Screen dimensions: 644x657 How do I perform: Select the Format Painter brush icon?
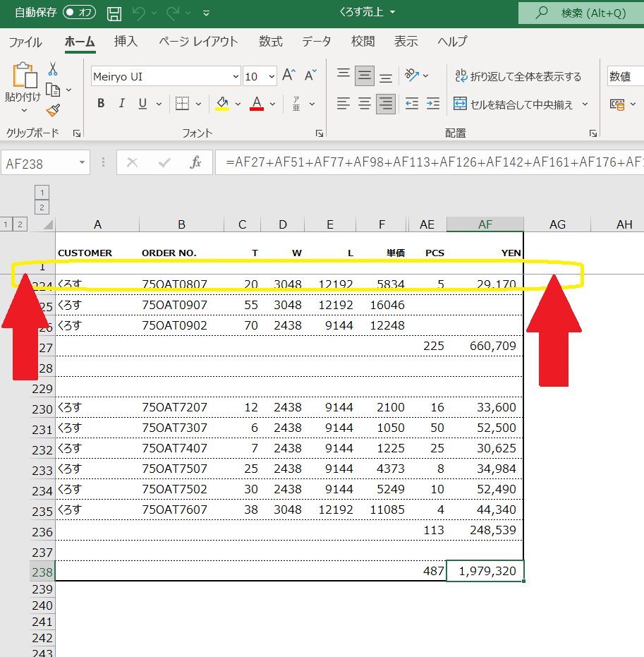coord(53,110)
